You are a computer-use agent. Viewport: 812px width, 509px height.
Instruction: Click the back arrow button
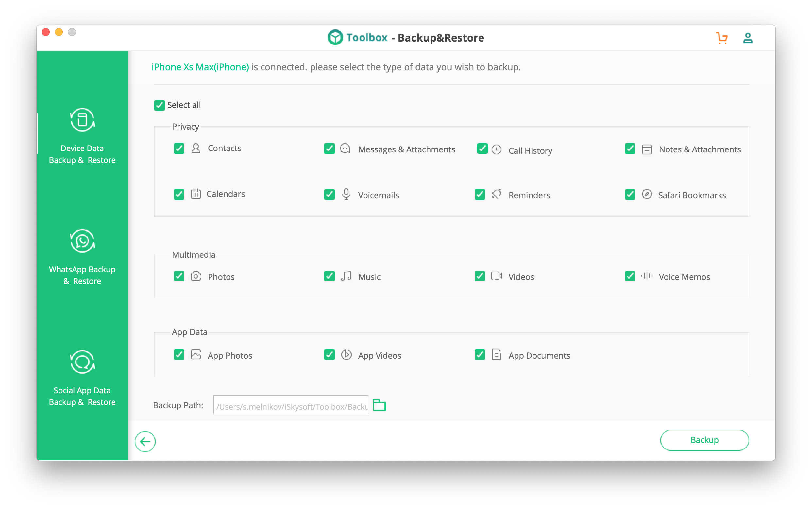[x=145, y=441]
